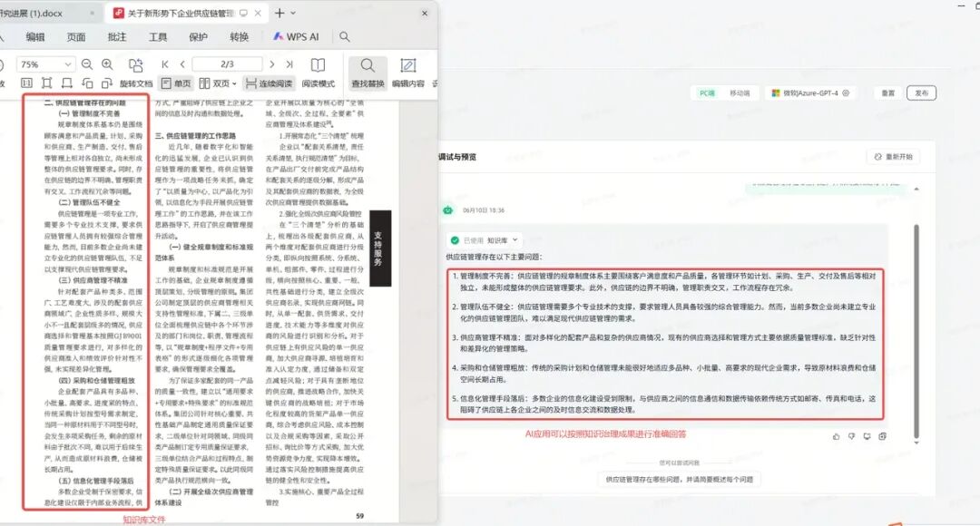
Task: Open a new tab with plus icon
Action: pos(279,13)
